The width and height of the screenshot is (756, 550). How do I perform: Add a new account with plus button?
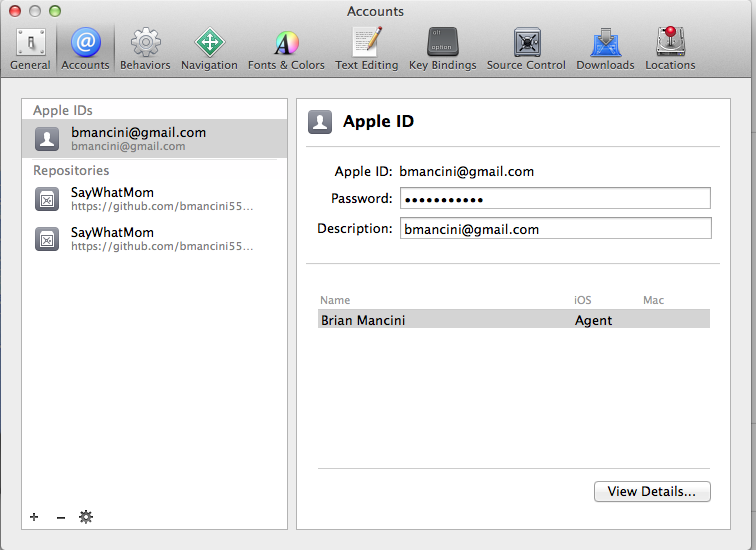[x=34, y=517]
